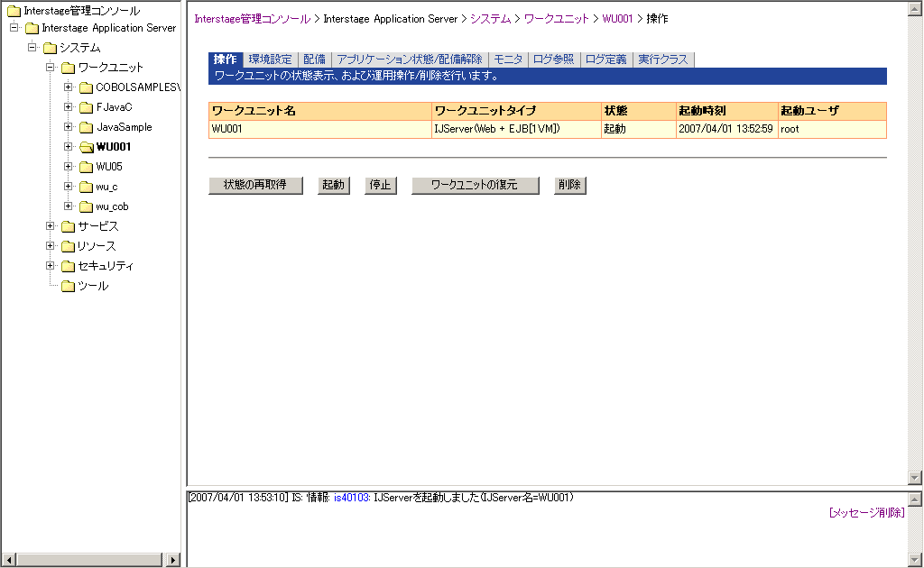This screenshot has width=924, height=568.
Task: Click the message pane scroll up arrow
Action: tap(915, 499)
